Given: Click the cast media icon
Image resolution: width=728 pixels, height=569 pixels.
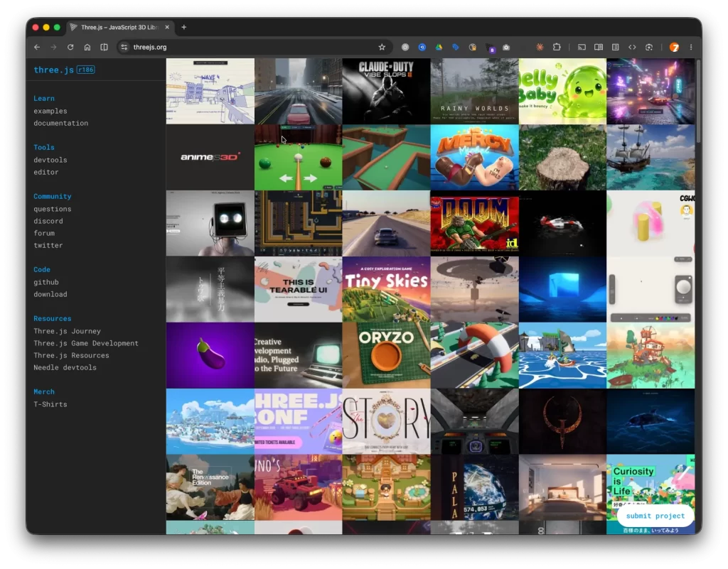Looking at the screenshot, I should 582,47.
